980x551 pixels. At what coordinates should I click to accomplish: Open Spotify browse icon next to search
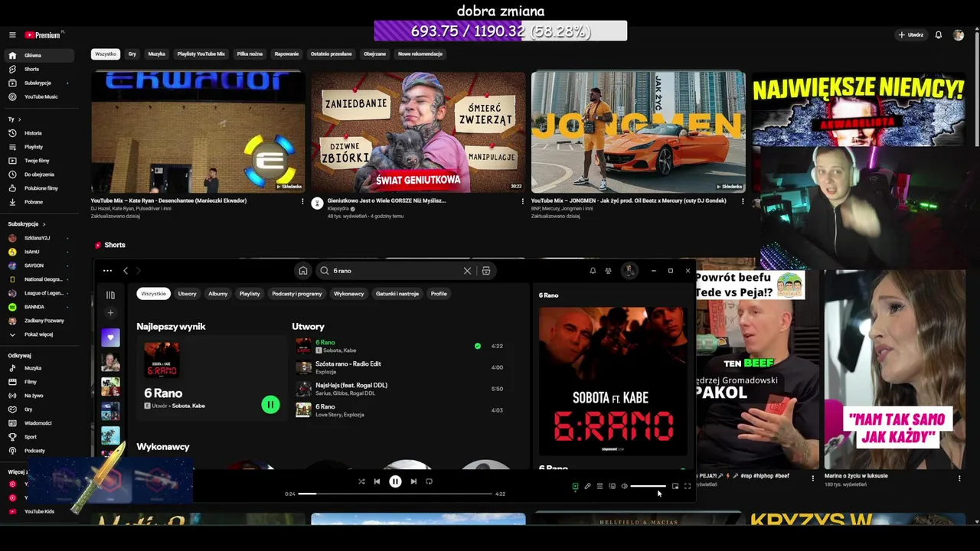[486, 271]
